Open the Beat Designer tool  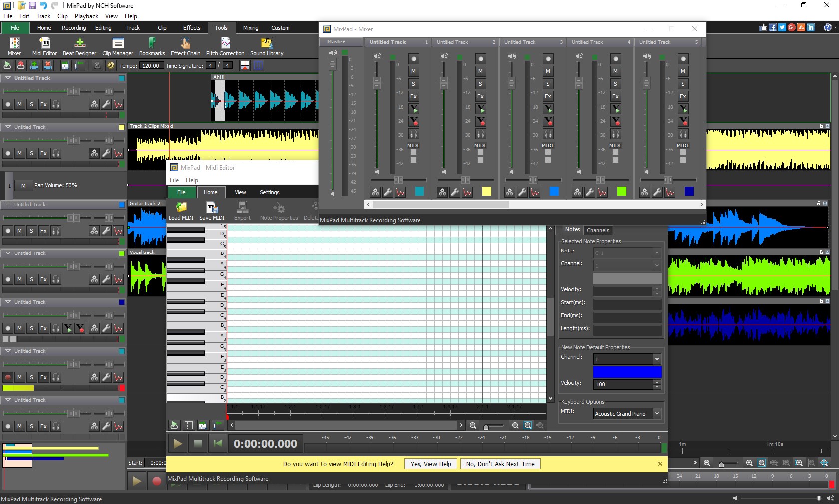tap(79, 46)
